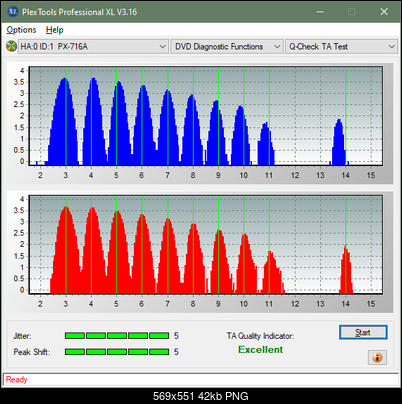Open the Options menu
Screen dimensions: 402x404
click(21, 30)
